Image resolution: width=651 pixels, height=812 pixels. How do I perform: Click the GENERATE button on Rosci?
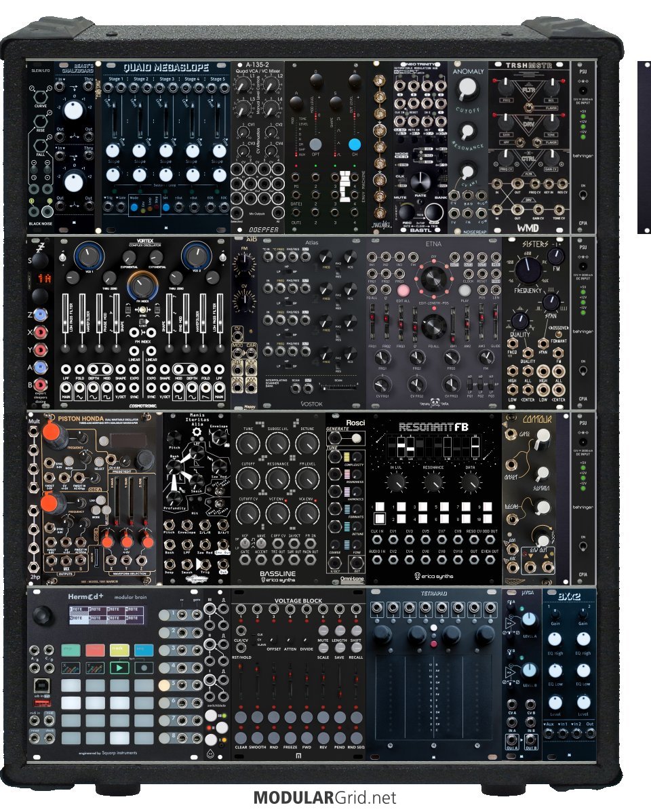(357, 439)
